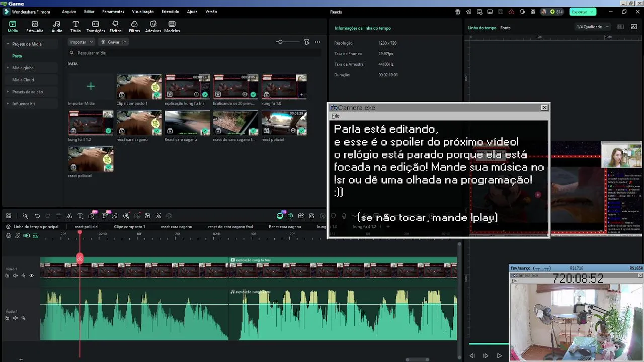
Task: Click the red playhead marker on timeline
Action: click(x=79, y=258)
